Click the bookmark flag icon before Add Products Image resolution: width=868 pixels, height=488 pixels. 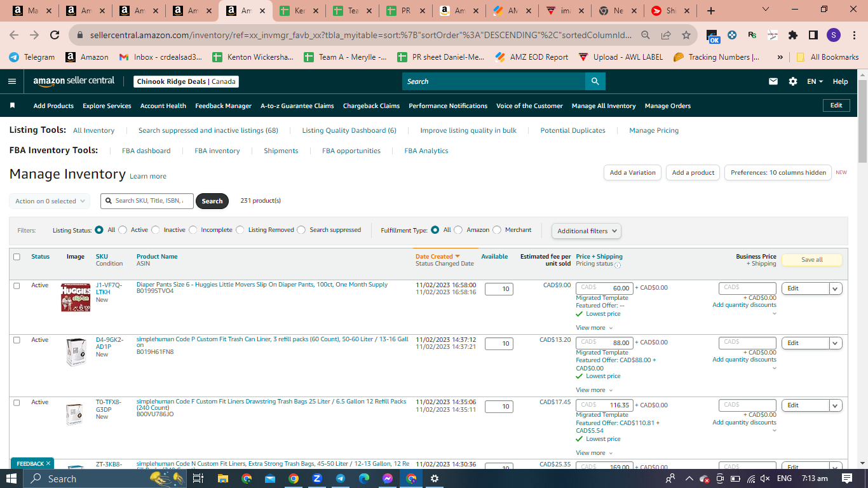pyautogui.click(x=12, y=105)
